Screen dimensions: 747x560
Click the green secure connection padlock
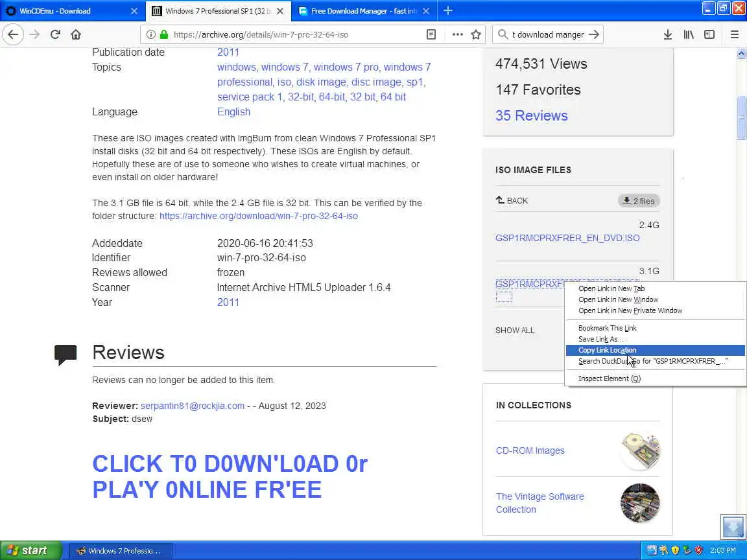coord(164,34)
